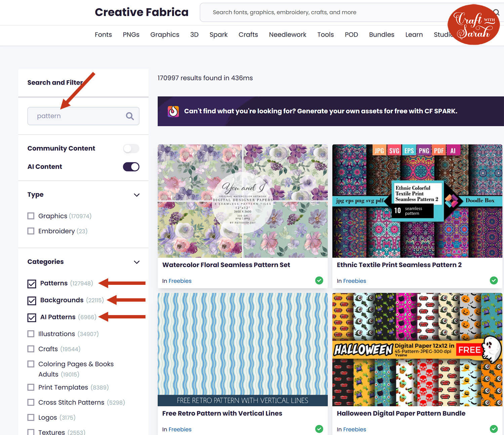The width and height of the screenshot is (504, 435).
Task: Click Freebies link under Ethnic Textile card
Action: (x=354, y=281)
